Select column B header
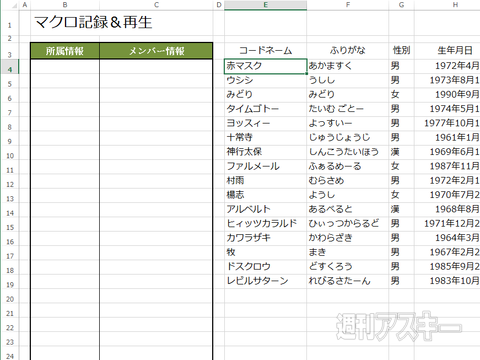480x360 pixels. (65, 5)
